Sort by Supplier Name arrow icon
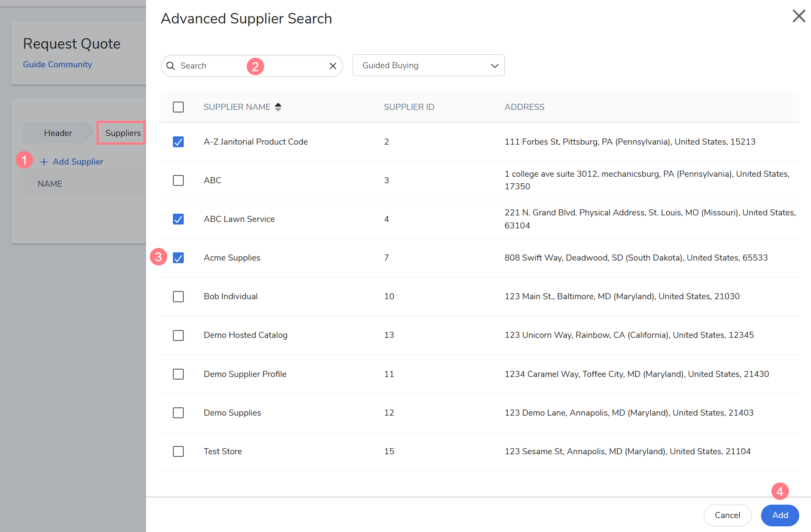Viewport: 811px width, 532px height. click(278, 107)
